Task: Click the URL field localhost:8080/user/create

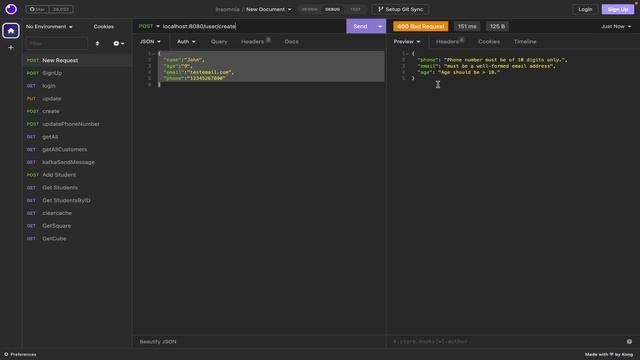Action: tap(253, 26)
